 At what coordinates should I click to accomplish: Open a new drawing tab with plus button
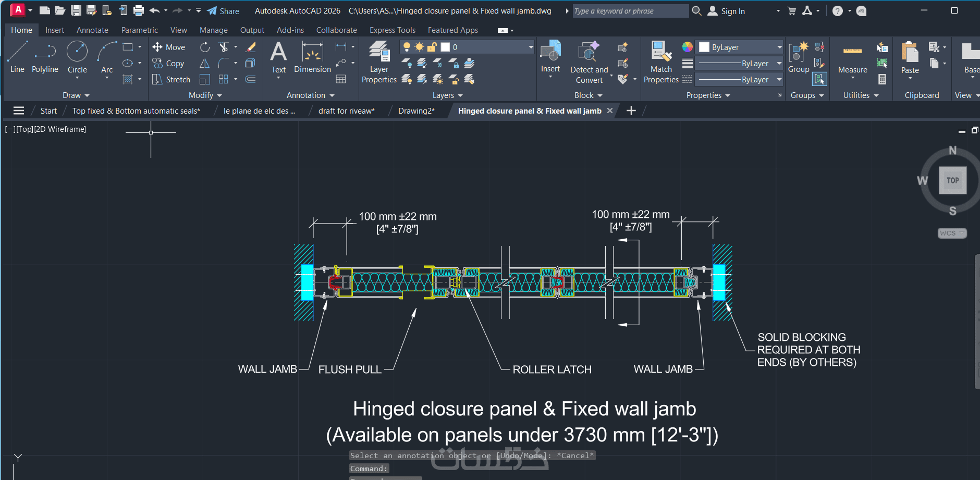coord(631,110)
